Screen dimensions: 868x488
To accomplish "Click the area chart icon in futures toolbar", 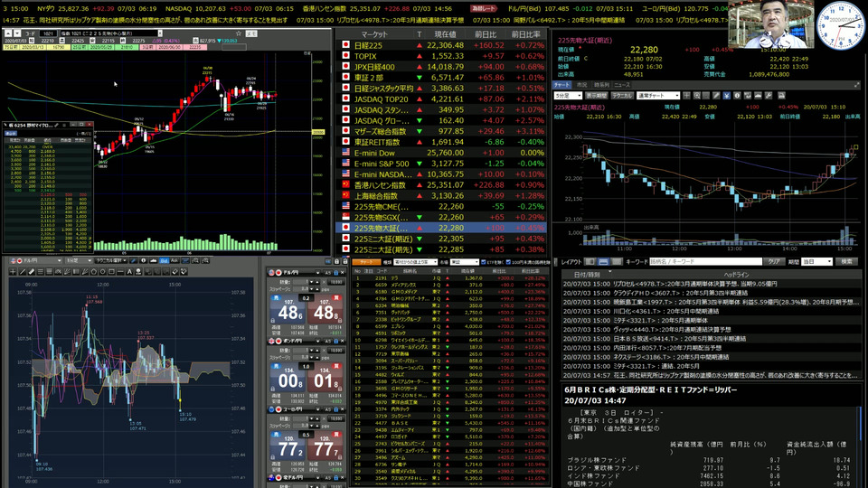I will [758, 95].
